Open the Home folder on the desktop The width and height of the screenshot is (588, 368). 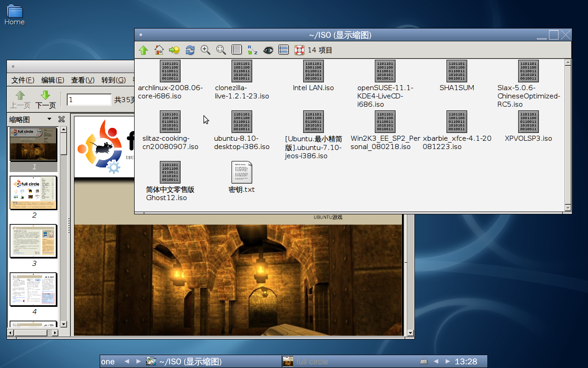(14, 14)
